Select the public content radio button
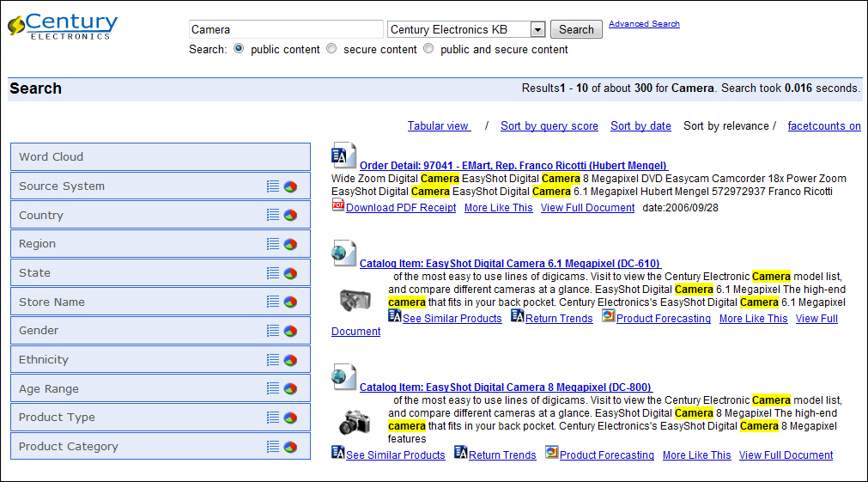This screenshot has height=482, width=868. click(239, 49)
